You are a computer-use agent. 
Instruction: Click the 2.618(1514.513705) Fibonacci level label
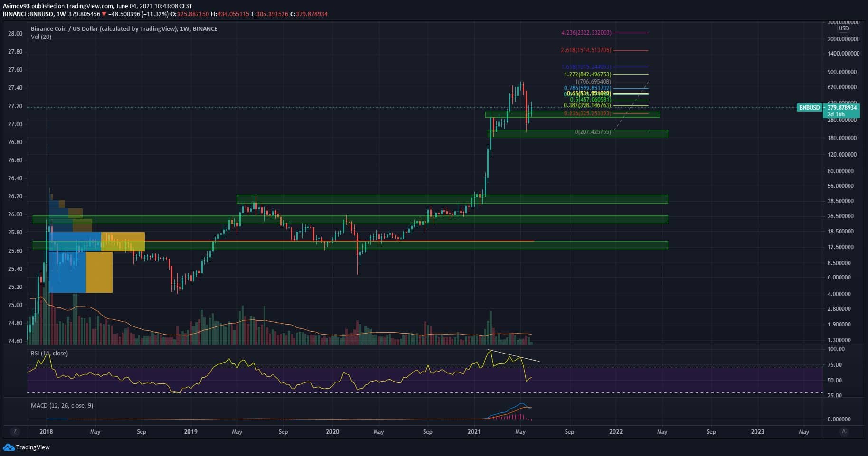tap(586, 50)
